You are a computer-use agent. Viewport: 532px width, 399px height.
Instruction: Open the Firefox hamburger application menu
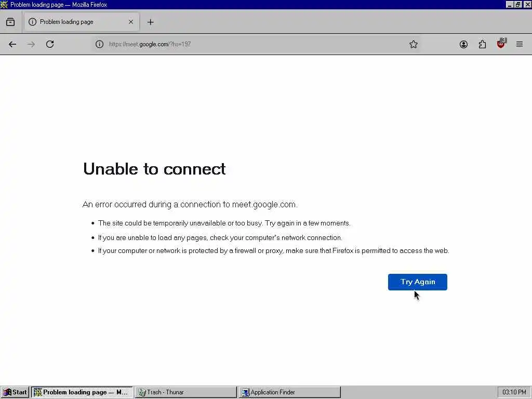(x=520, y=44)
